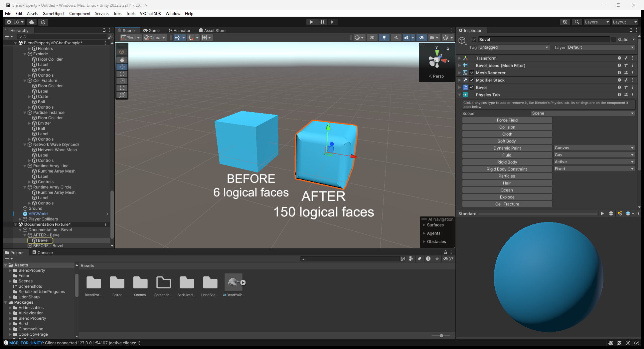The image size is (644, 349).
Task: Disable the Modifier Stack component checkbox
Action: point(472,80)
